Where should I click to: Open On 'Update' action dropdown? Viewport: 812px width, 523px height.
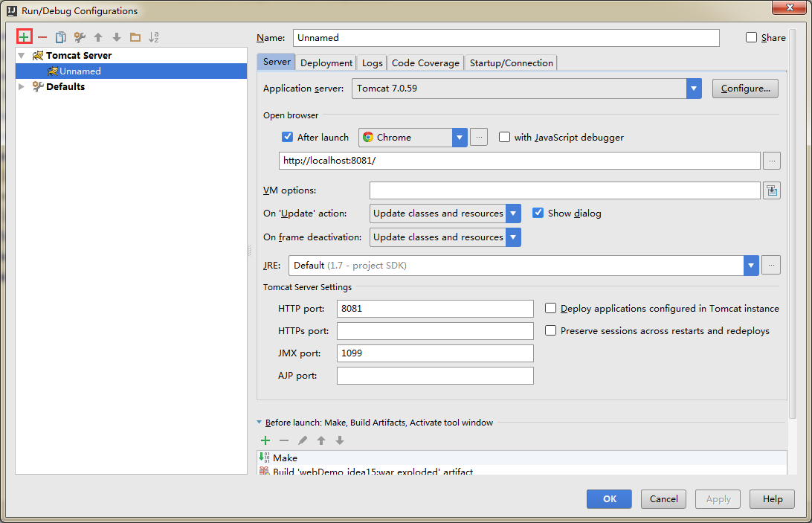point(513,214)
